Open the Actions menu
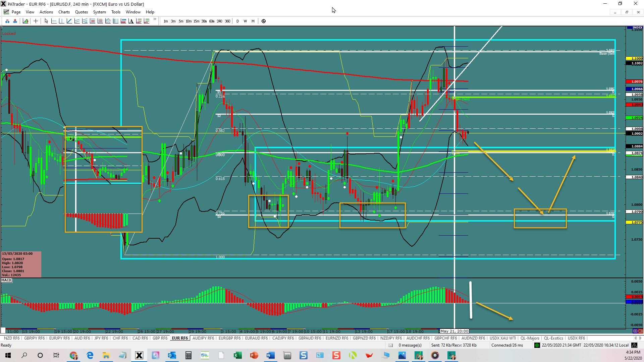Screen dimensions: 644x362 coord(46,12)
